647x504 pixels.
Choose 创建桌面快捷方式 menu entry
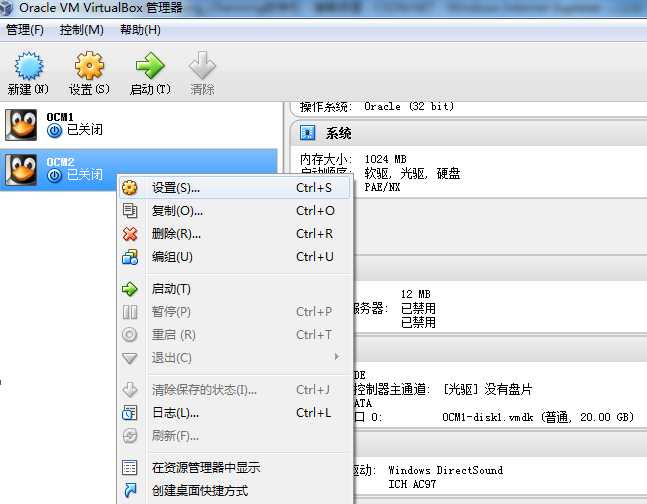tap(234, 490)
